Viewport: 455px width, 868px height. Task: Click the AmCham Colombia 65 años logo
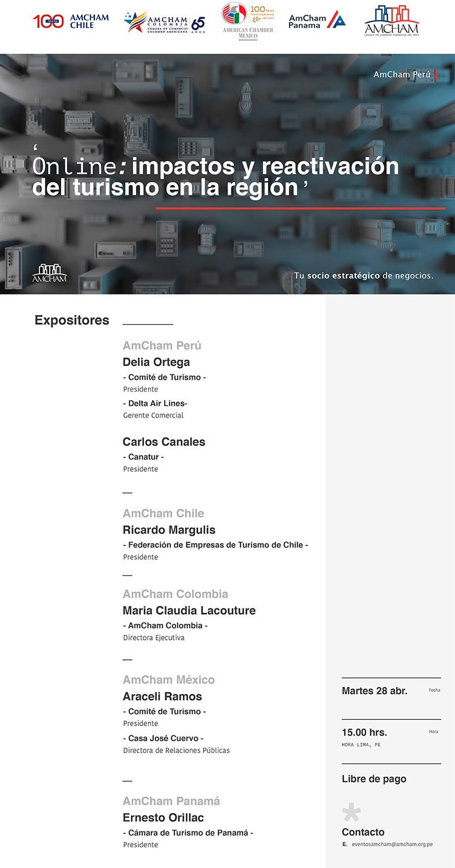164,22
